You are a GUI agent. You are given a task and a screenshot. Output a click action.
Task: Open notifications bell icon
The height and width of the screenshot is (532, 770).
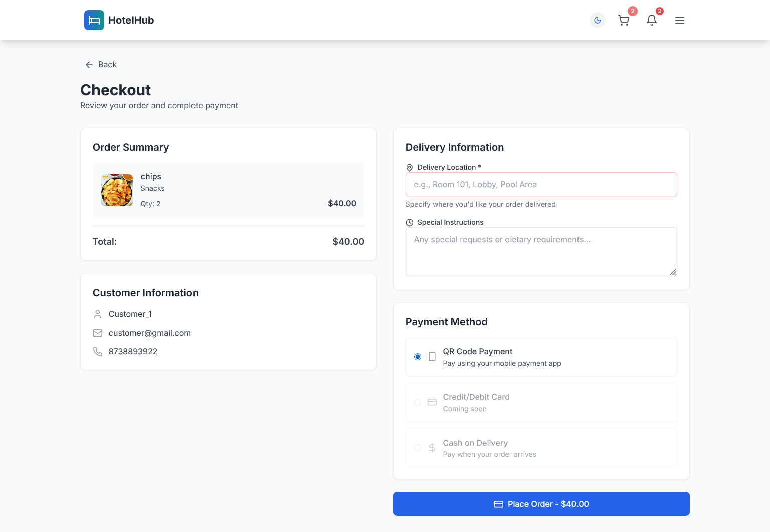pyautogui.click(x=652, y=20)
